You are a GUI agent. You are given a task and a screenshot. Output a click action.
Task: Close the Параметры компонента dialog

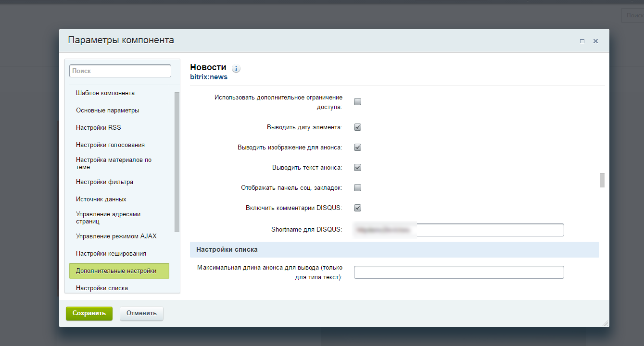click(x=595, y=41)
